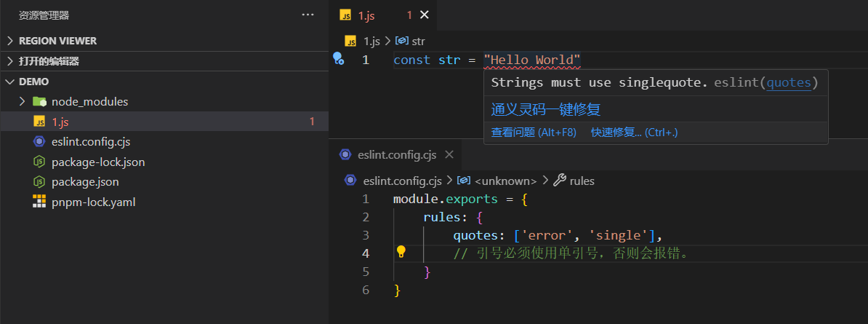The image size is (868, 324).
Task: Click the pnpm icon beside pnpm-lock.yaml
Action: point(39,202)
